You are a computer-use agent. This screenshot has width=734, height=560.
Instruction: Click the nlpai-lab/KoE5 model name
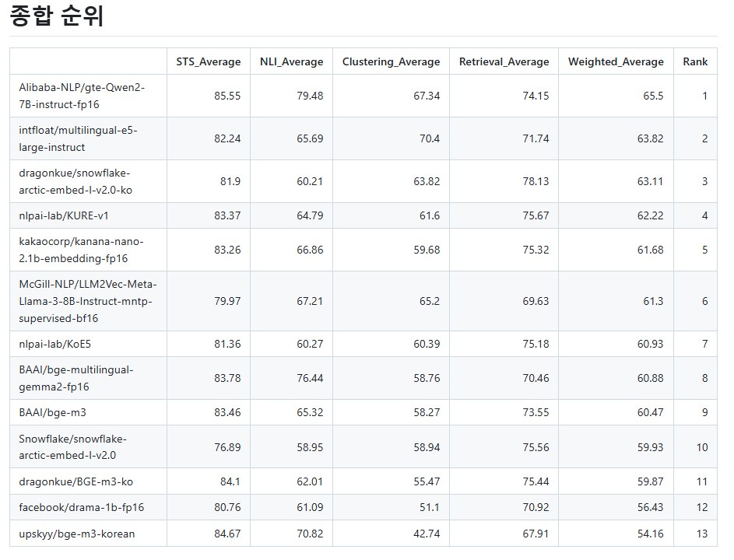[54, 344]
